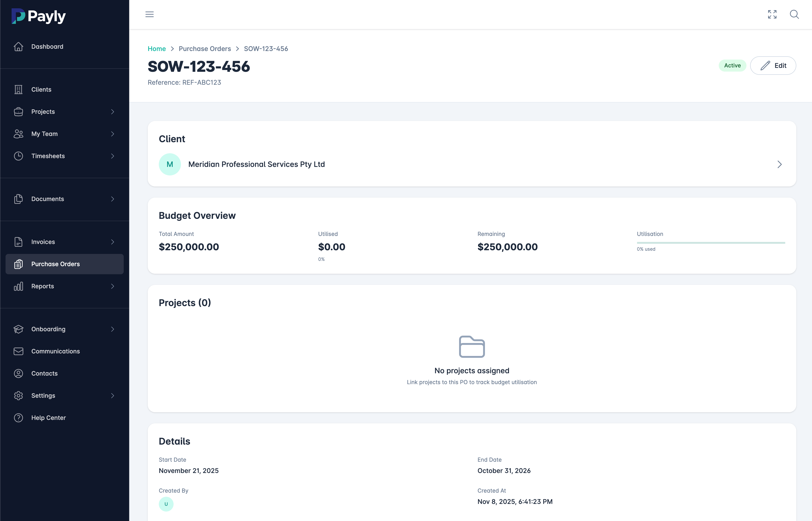Open the search magnifier icon

(794, 15)
